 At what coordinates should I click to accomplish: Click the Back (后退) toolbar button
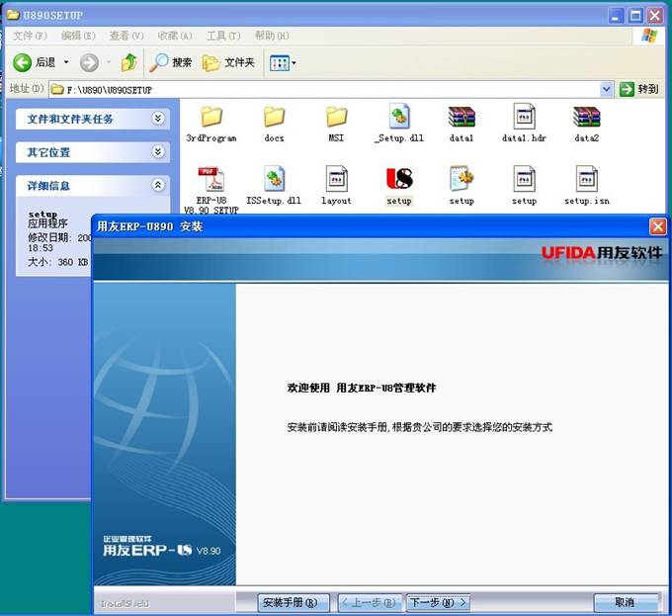click(35, 63)
